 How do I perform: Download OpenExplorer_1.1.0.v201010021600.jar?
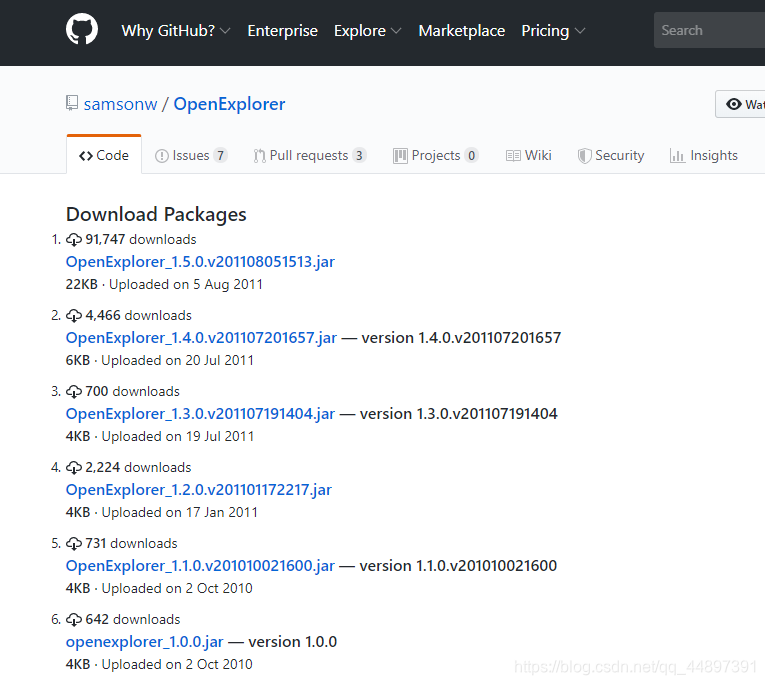pos(200,566)
